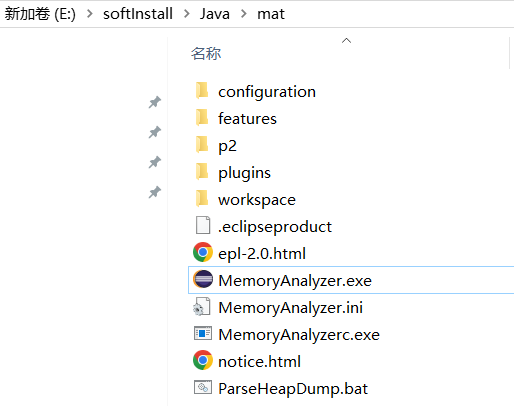
Task: Click the Chrome icon next to notice.html
Action: click(203, 360)
